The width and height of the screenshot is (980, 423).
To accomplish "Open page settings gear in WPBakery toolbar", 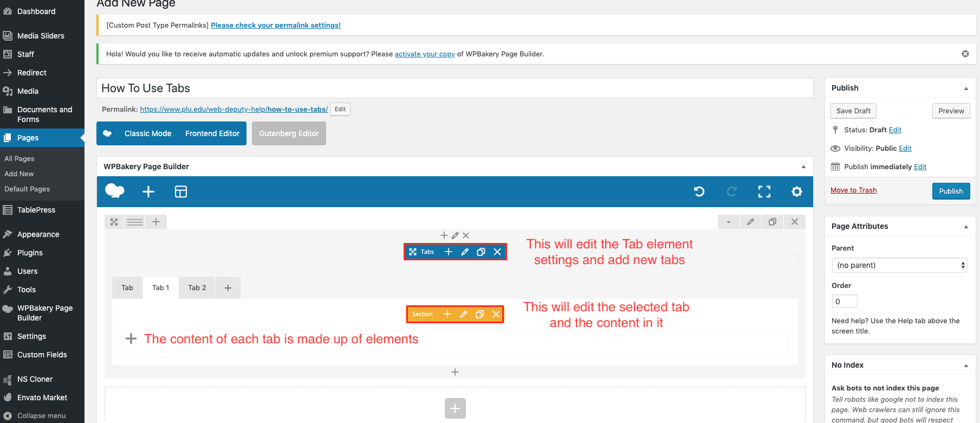I will 797,191.
